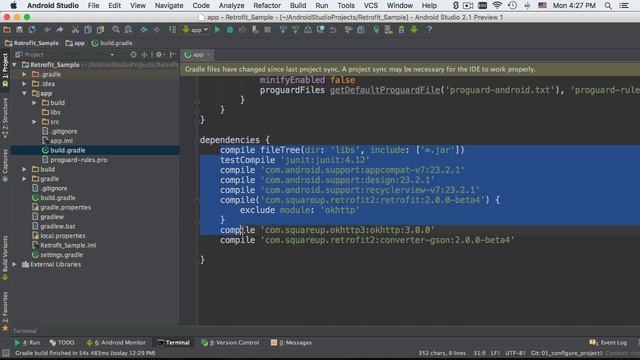Click the Project Structure icon
Image resolution: width=640 pixels, height=360 pixels.
click(x=361, y=30)
